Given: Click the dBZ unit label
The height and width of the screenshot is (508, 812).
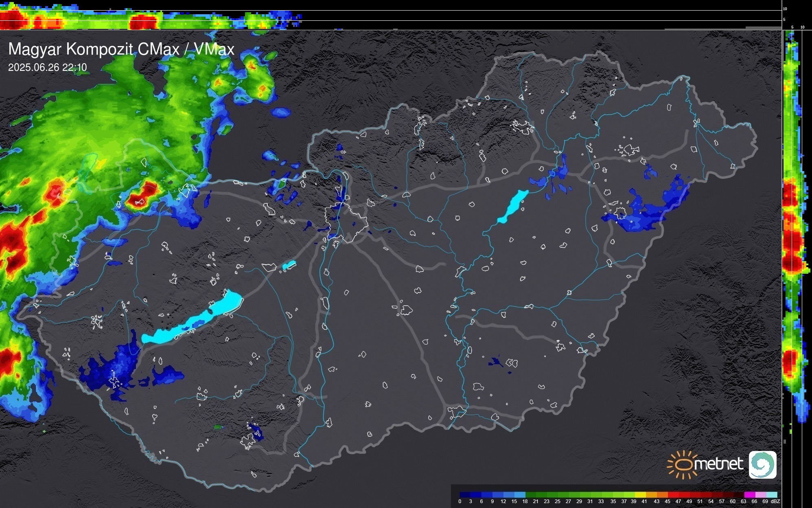Looking at the screenshot, I should [x=775, y=501].
